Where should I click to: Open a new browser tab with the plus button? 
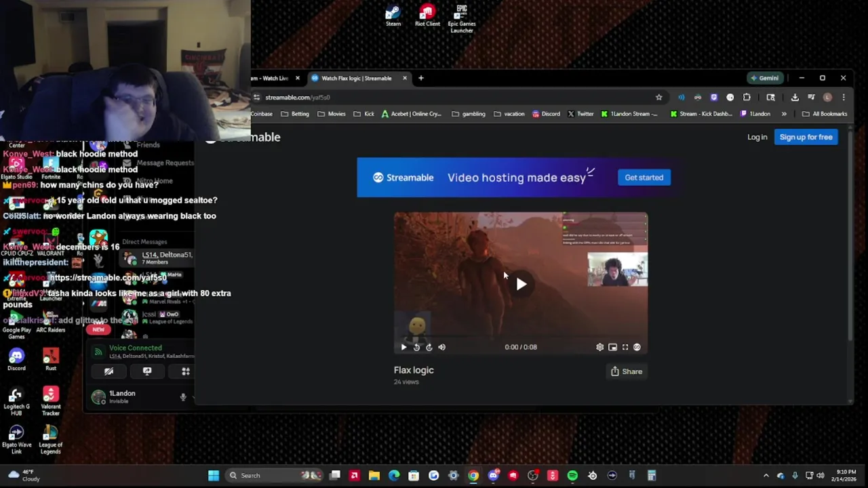[x=420, y=78]
